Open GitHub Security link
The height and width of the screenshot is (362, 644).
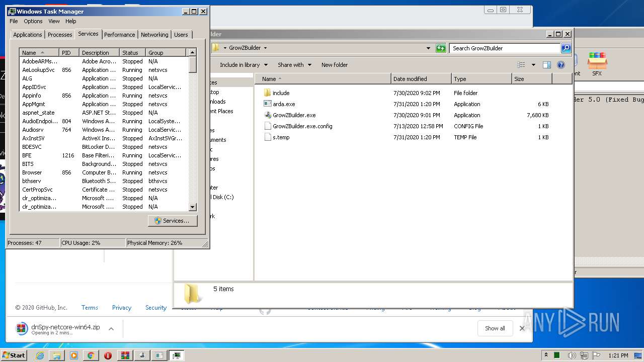click(156, 308)
